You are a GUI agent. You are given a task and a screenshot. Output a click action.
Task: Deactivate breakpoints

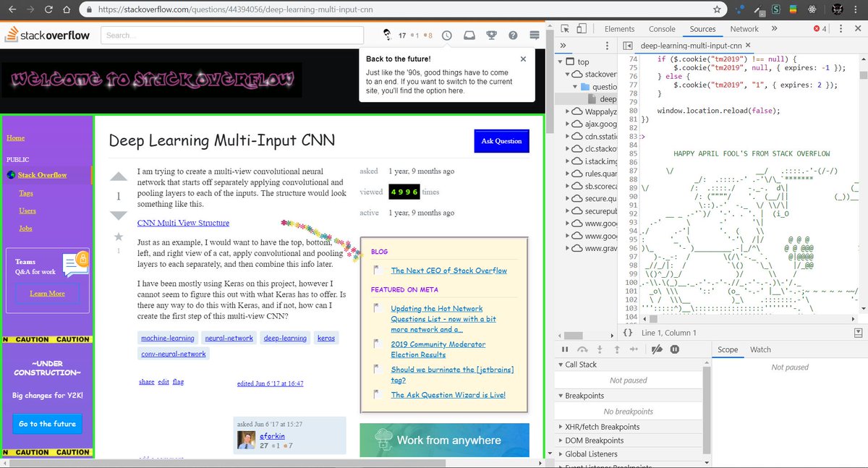tap(657, 349)
